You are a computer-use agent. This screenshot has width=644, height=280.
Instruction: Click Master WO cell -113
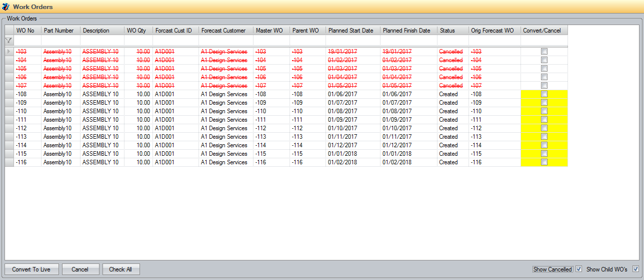(x=271, y=137)
